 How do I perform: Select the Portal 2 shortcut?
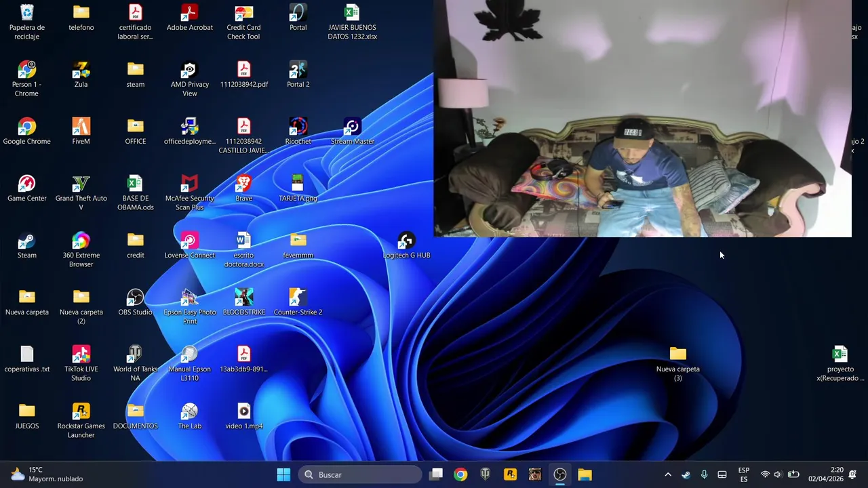pos(298,75)
